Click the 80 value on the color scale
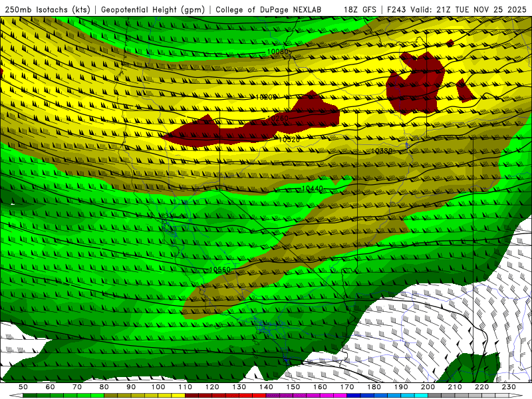 click(x=104, y=387)
